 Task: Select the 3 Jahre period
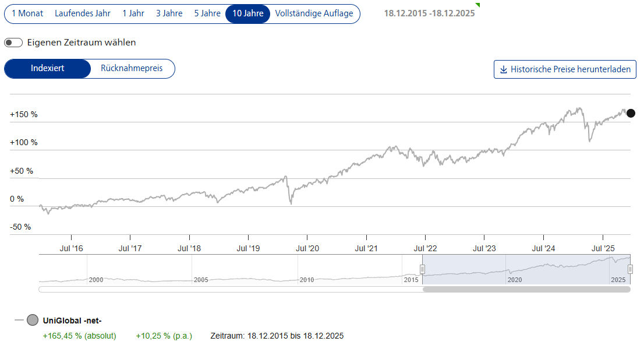point(169,13)
